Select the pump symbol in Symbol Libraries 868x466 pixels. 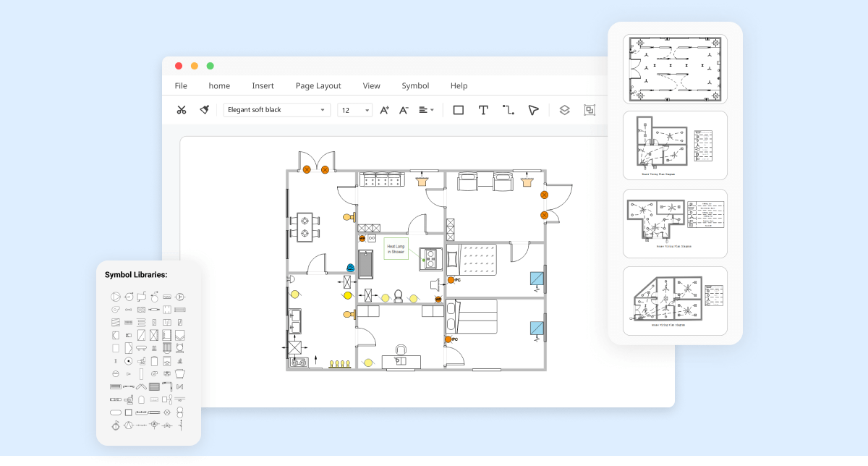(114, 296)
